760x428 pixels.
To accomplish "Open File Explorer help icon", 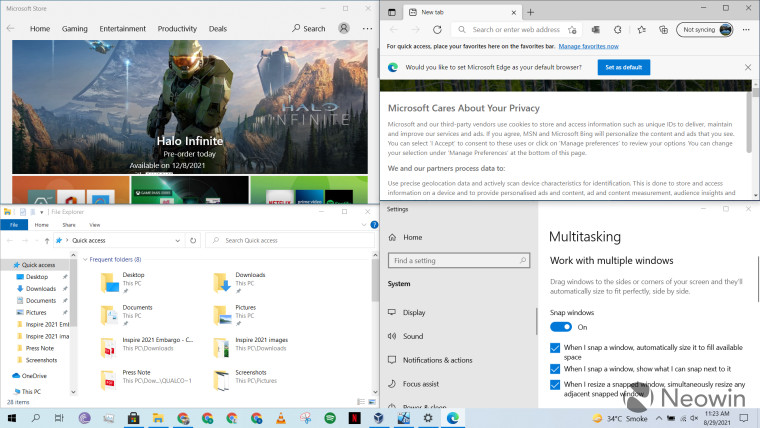I will 374,225.
